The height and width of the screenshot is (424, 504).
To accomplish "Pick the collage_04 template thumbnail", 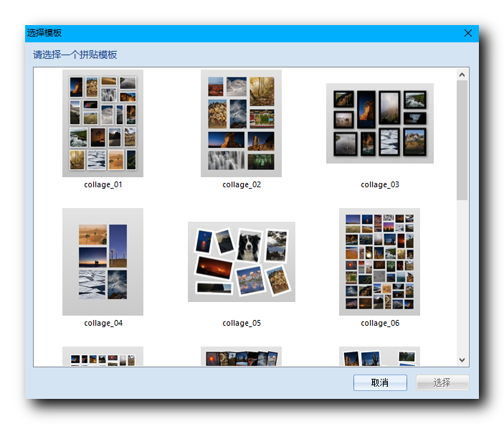I will [103, 262].
